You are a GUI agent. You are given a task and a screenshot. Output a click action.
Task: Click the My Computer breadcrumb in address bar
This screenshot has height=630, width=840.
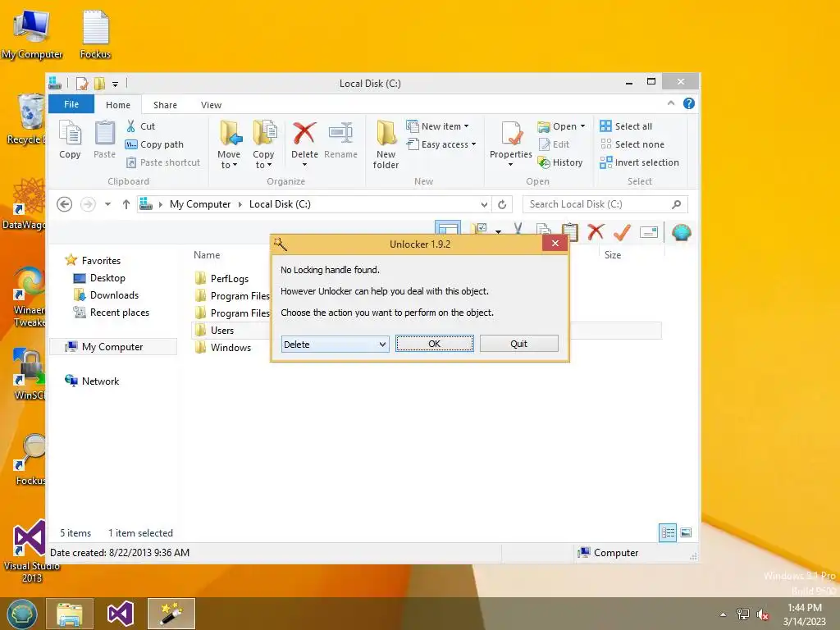point(200,204)
